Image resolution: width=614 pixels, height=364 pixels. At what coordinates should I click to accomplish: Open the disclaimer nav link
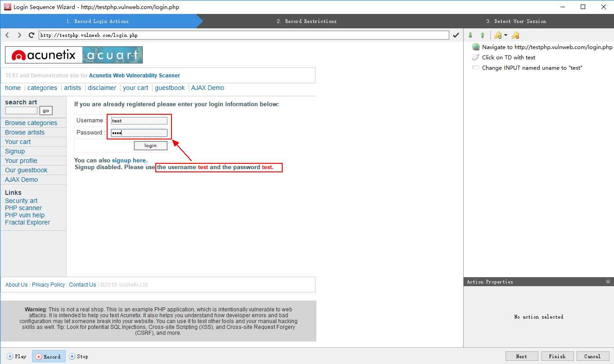(102, 88)
